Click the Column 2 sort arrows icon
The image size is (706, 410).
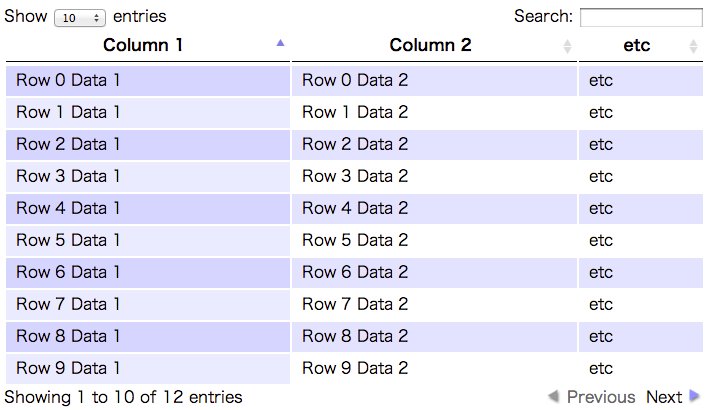[567, 46]
